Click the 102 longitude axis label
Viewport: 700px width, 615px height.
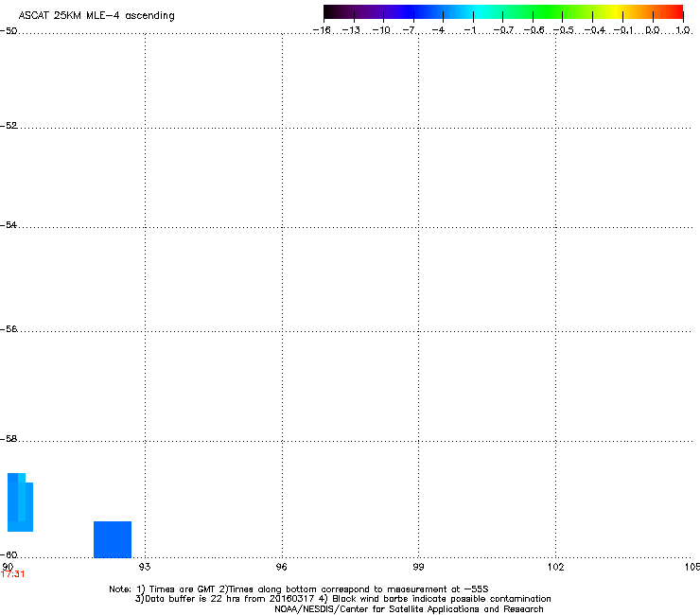click(555, 567)
